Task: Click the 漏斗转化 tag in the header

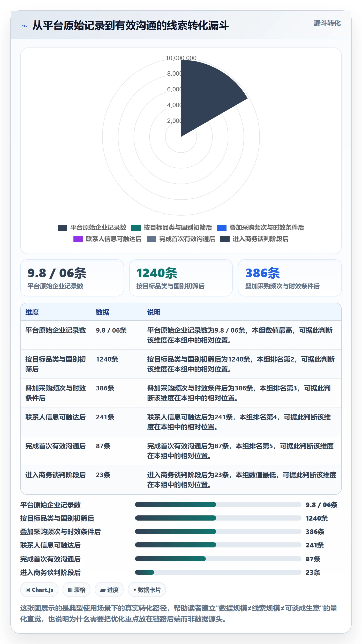Action: [x=327, y=23]
